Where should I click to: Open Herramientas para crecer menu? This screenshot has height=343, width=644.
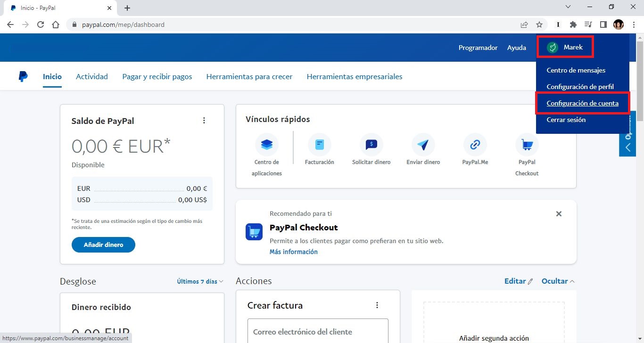249,76
